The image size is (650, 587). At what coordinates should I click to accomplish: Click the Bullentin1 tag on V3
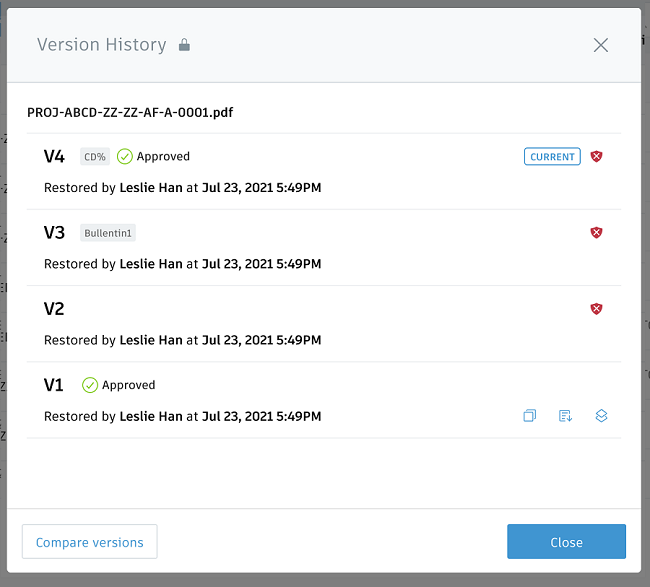(x=108, y=233)
